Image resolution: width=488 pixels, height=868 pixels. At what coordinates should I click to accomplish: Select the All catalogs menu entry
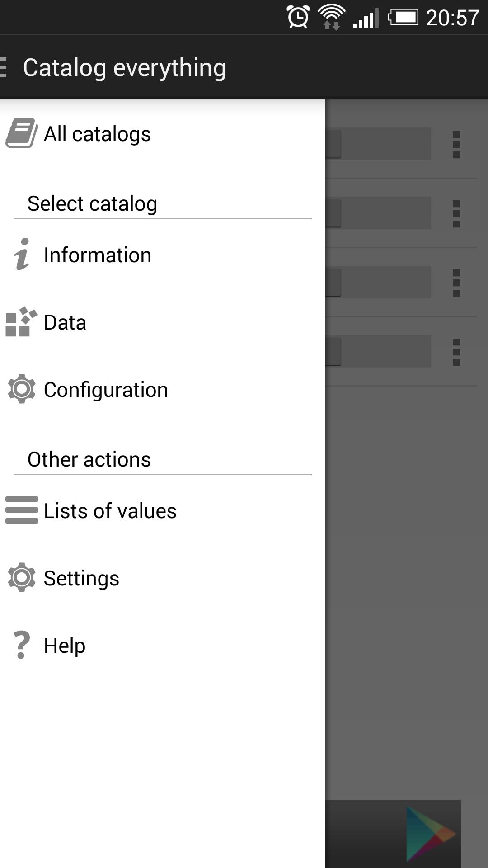(x=97, y=134)
